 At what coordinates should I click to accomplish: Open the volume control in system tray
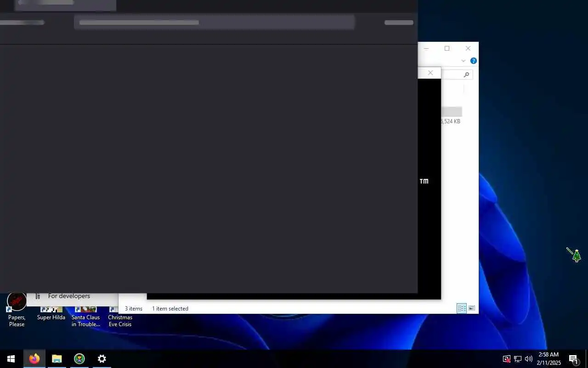[529, 359]
